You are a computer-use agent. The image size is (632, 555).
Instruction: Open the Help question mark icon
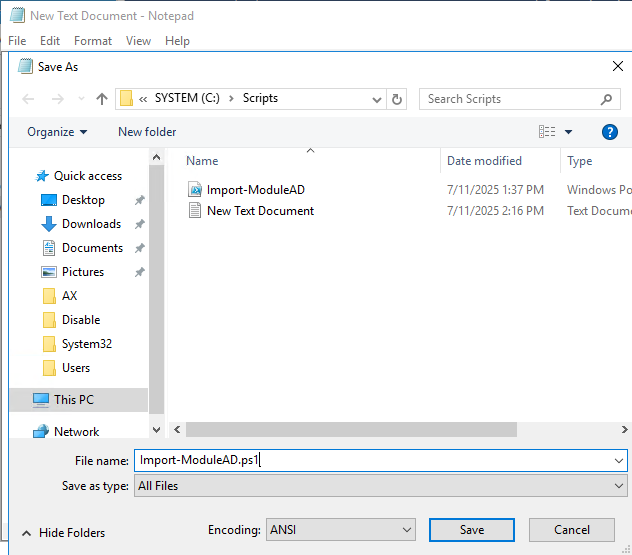[610, 132]
